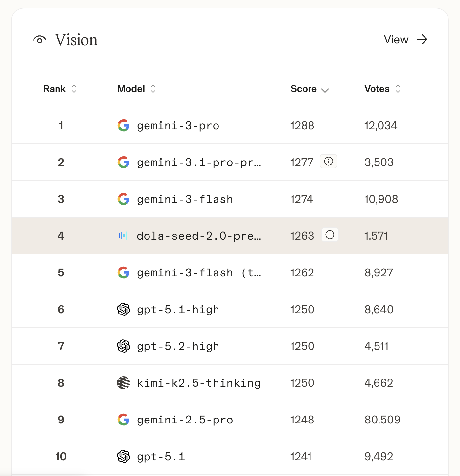Select the gpt-5.1 model name in row 10
Image resolution: width=460 pixels, height=476 pixels.
tap(161, 457)
